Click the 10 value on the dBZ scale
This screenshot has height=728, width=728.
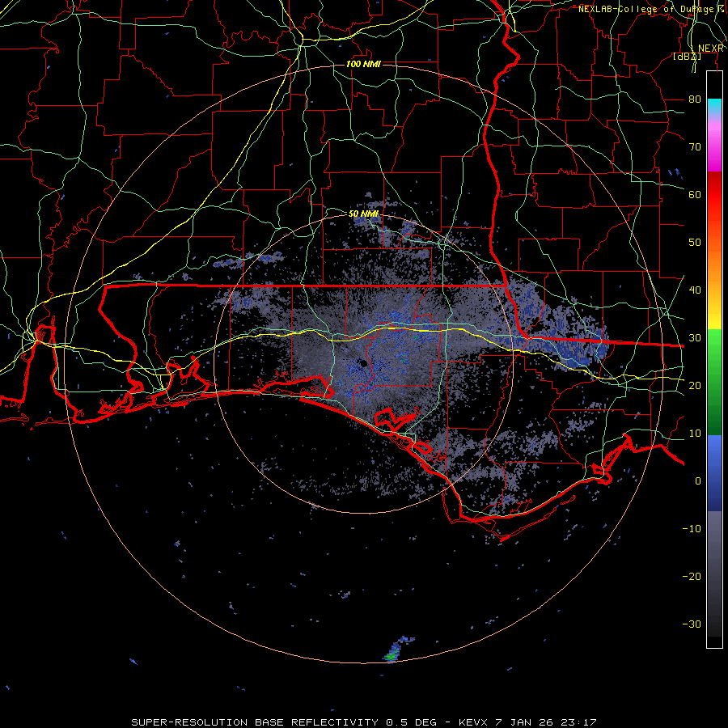pyautogui.click(x=695, y=434)
